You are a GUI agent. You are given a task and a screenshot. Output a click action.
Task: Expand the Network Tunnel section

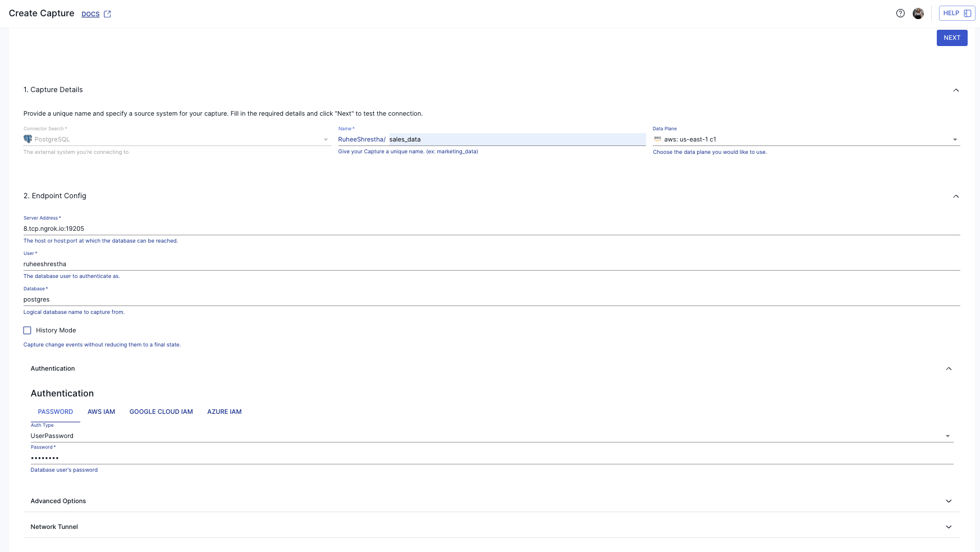coord(949,527)
